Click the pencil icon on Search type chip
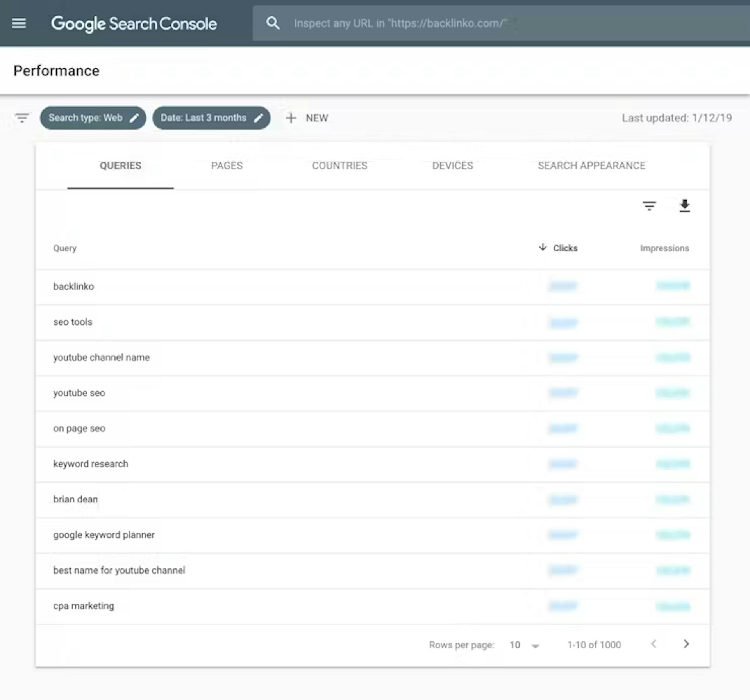This screenshot has width=750, height=700. 134,118
